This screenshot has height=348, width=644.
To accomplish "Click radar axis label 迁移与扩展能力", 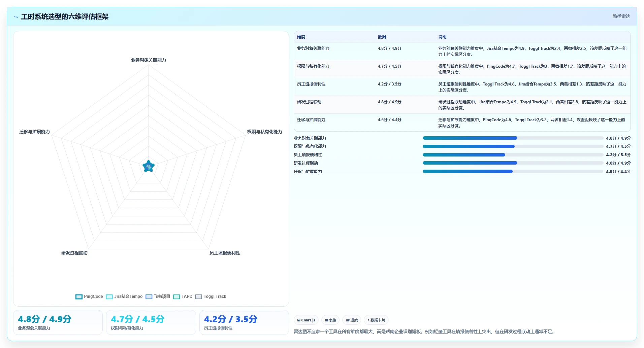I will pos(34,132).
